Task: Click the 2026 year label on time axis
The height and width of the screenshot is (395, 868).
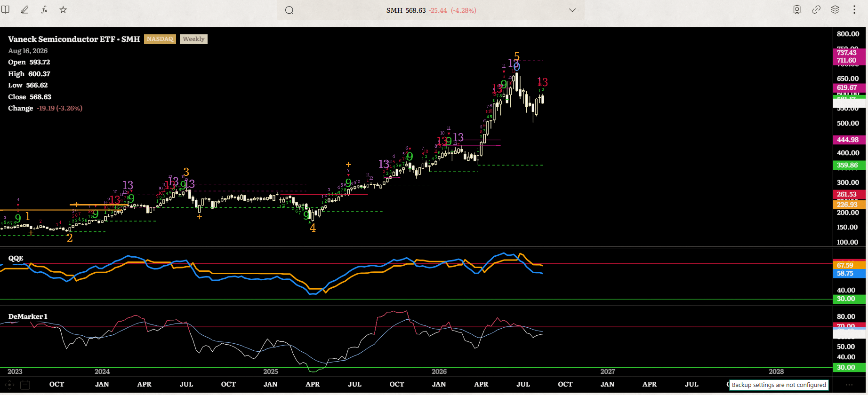Action: 439,371
